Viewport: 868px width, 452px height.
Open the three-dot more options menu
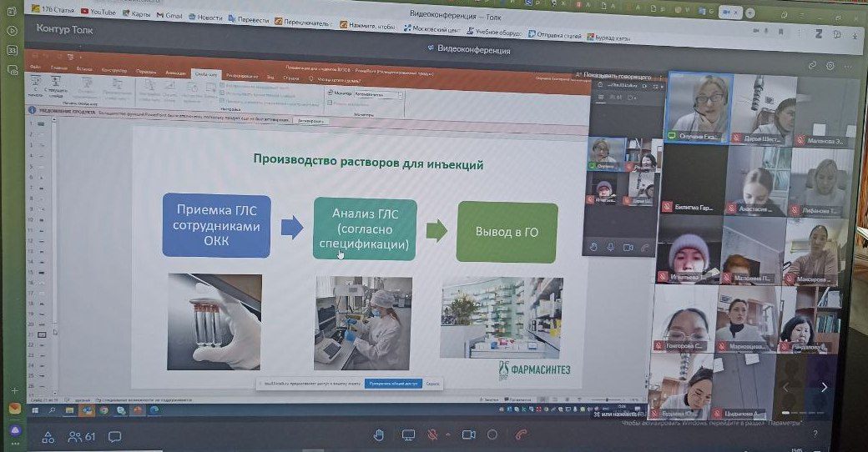coord(848,65)
